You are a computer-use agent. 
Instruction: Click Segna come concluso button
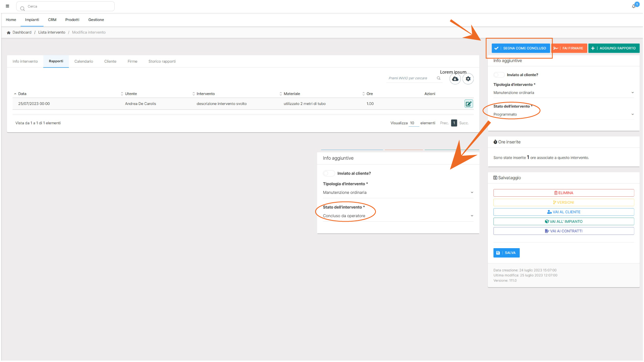point(520,48)
